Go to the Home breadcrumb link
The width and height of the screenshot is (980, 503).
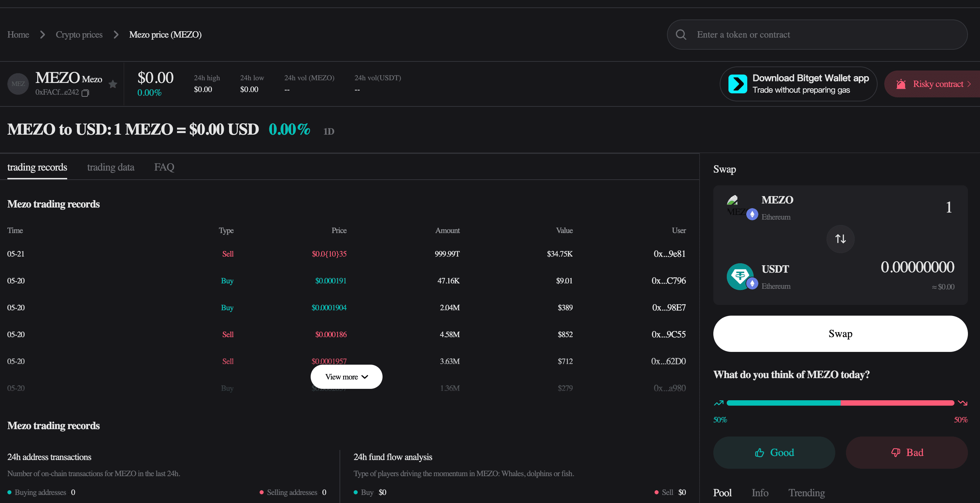18,35
